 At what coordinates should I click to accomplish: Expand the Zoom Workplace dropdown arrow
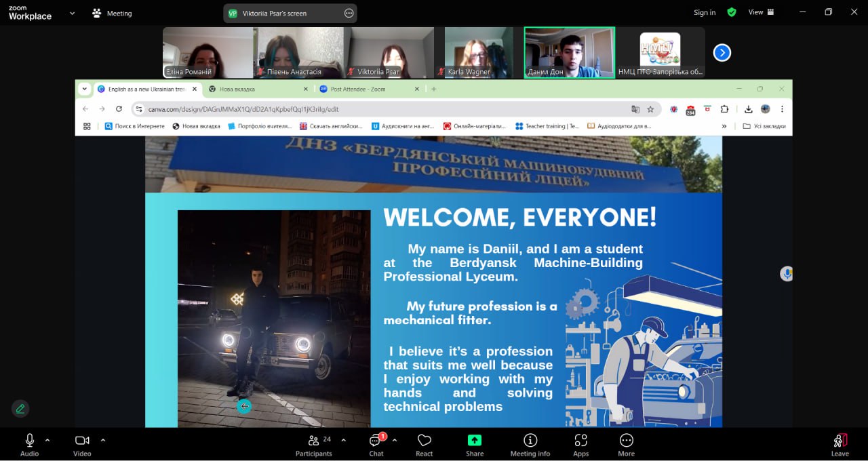click(72, 13)
